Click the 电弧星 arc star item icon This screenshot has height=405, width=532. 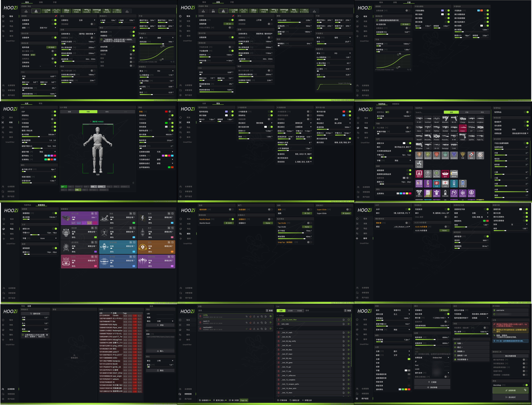pyautogui.click(x=419, y=164)
